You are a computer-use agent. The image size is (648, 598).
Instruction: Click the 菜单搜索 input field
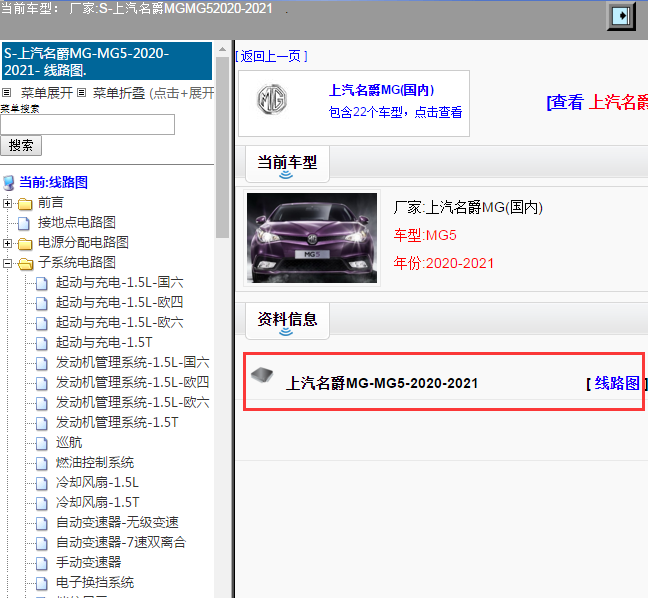click(88, 124)
